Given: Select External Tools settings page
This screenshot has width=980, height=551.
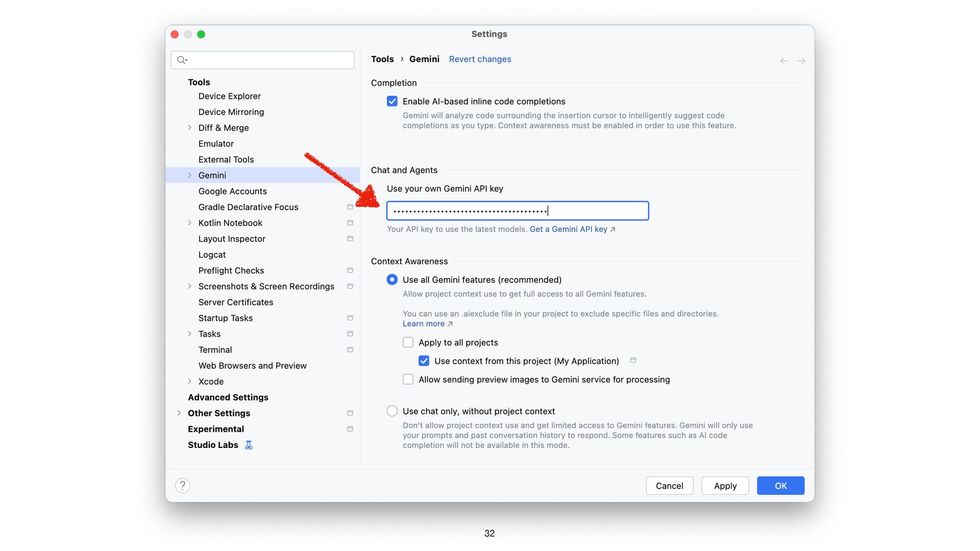Looking at the screenshot, I should [x=226, y=159].
